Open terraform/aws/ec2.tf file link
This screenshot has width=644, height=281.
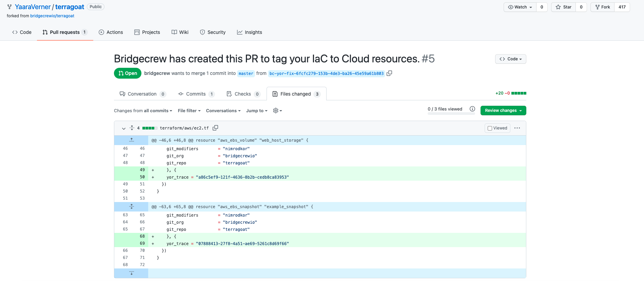point(184,128)
